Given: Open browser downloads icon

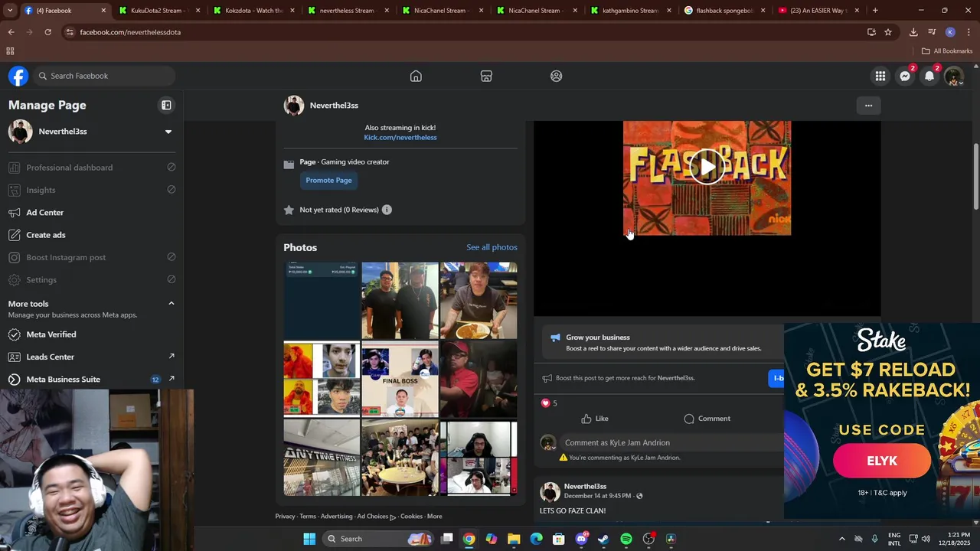Looking at the screenshot, I should 913,32.
